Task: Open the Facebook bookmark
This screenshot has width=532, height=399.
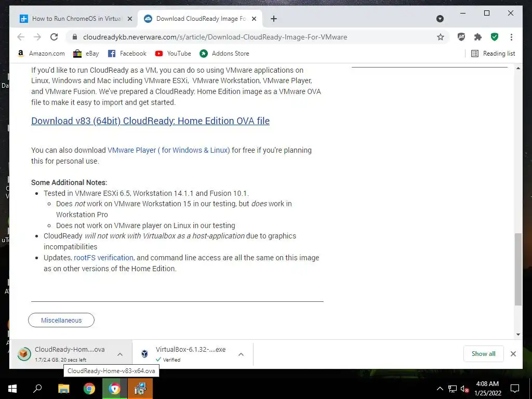Action: tap(127, 54)
